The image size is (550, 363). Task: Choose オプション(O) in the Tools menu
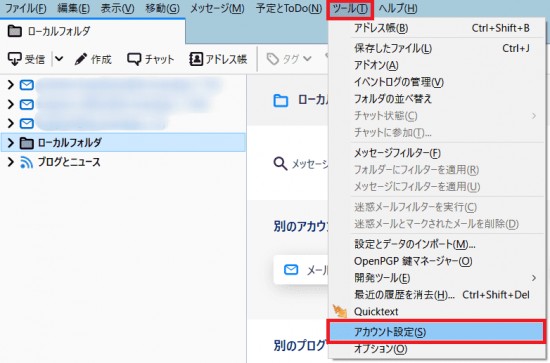pos(437,349)
